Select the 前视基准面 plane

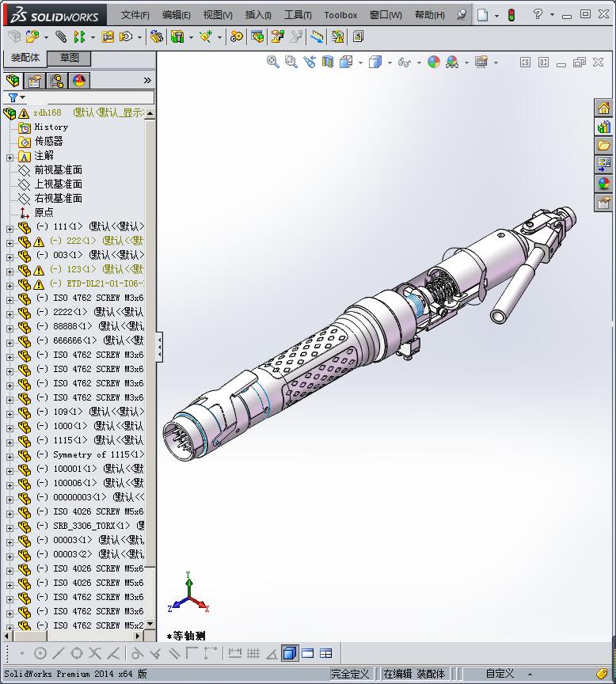coord(59,169)
